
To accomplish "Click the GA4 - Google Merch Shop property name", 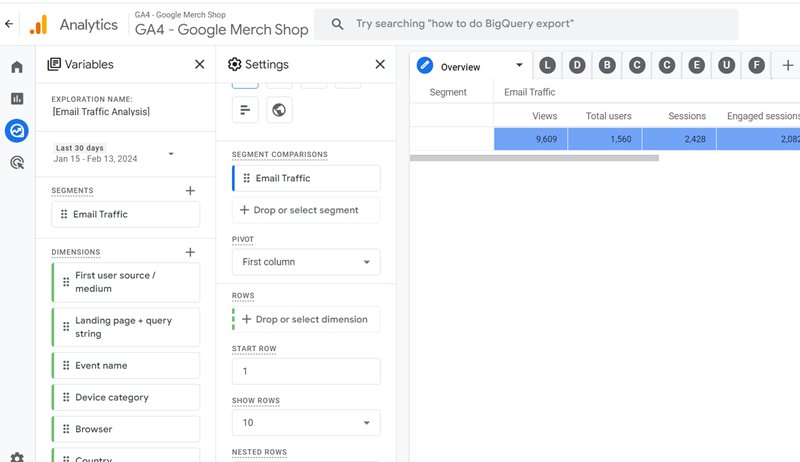I will (x=221, y=30).
